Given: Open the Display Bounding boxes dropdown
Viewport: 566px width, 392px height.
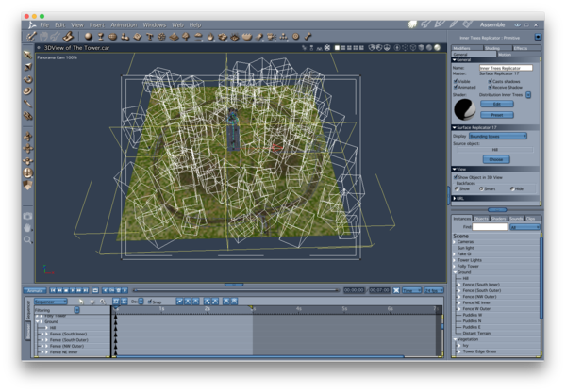Looking at the screenshot, I should point(498,136).
